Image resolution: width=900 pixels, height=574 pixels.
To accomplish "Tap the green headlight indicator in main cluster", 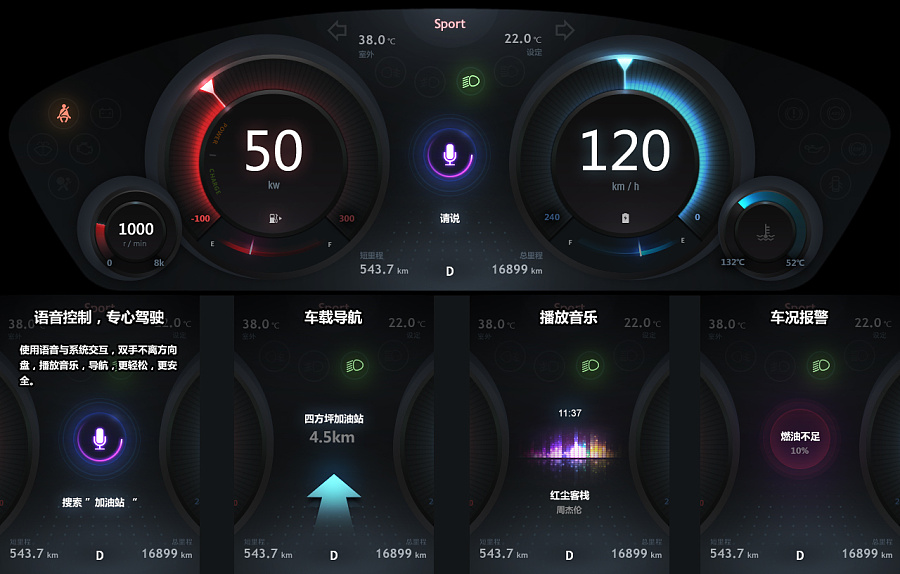I will click(x=471, y=82).
